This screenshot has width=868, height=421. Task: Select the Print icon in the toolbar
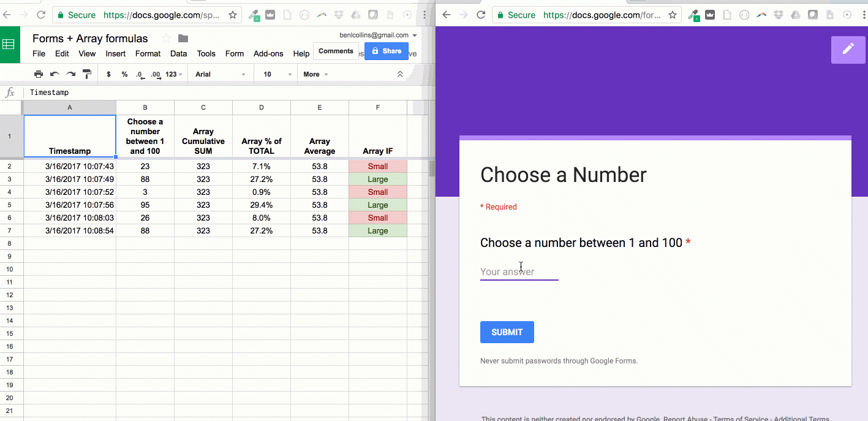(38, 74)
